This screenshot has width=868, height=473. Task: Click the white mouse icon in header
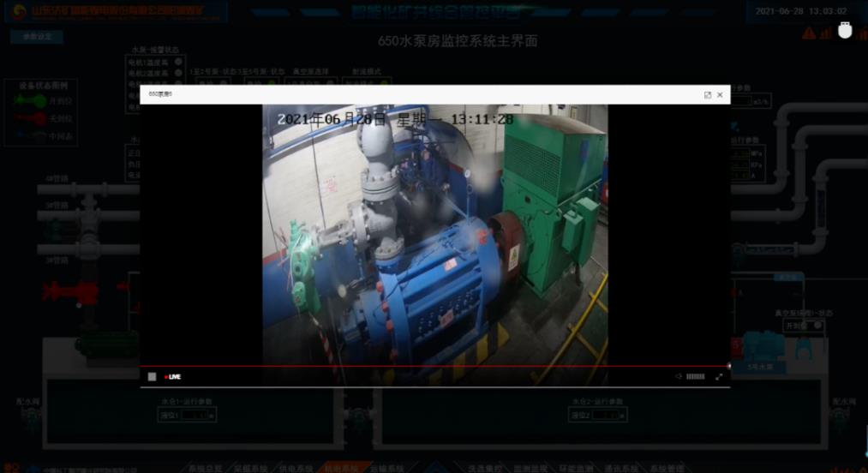(x=845, y=30)
